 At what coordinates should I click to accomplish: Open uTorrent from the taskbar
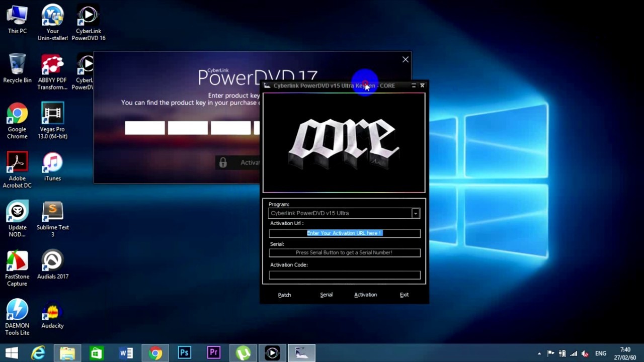pos(243,353)
